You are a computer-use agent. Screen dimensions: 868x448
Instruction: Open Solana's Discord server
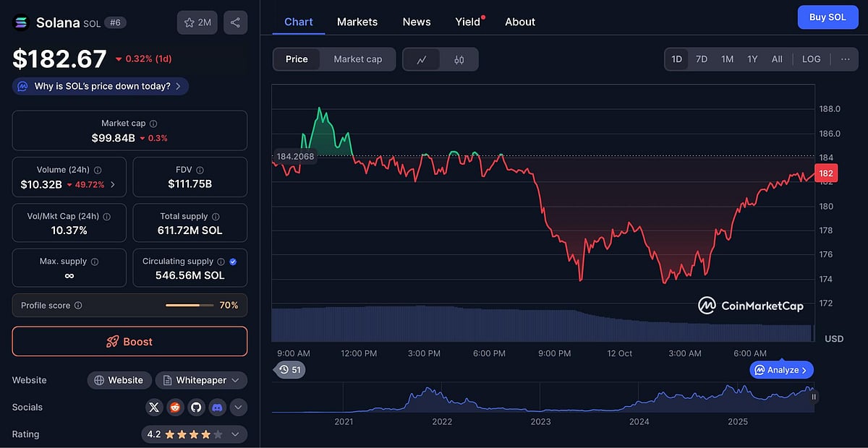[217, 407]
